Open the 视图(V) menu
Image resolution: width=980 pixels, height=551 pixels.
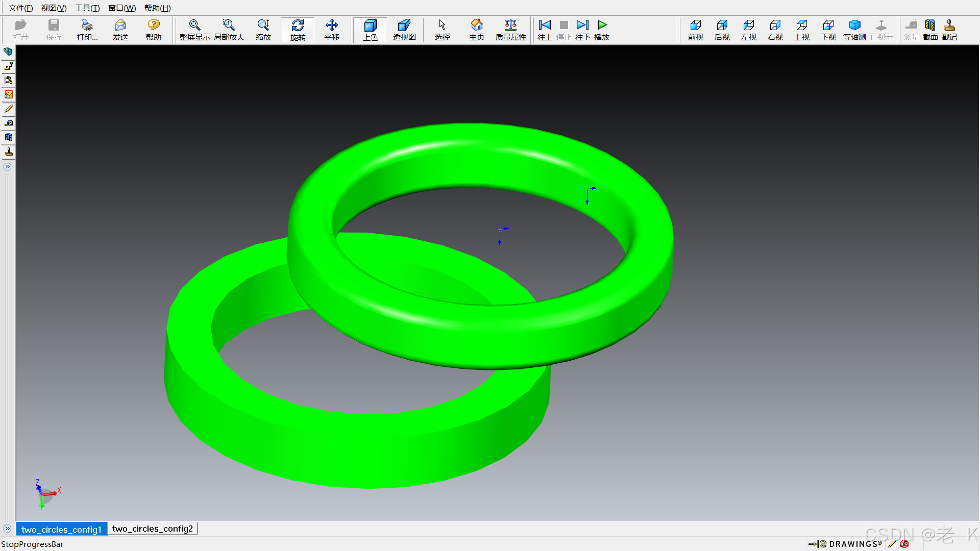point(54,8)
